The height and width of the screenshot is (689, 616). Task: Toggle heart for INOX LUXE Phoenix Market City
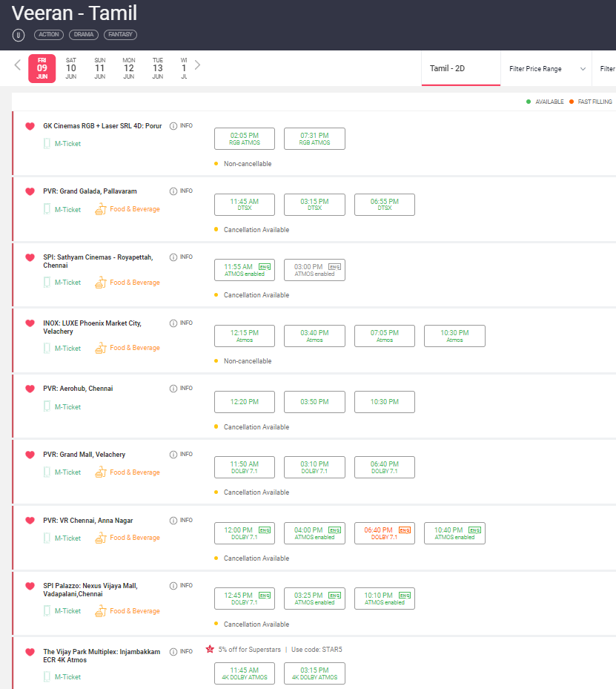click(x=30, y=323)
